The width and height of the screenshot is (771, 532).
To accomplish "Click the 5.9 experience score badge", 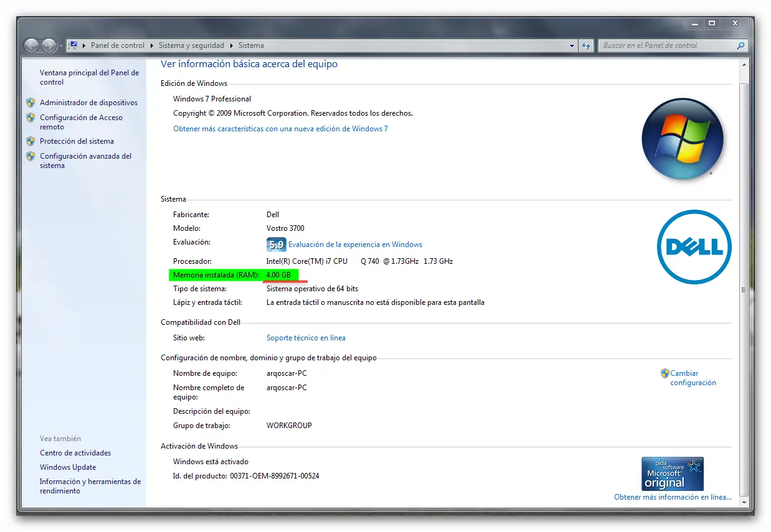I will pos(276,244).
